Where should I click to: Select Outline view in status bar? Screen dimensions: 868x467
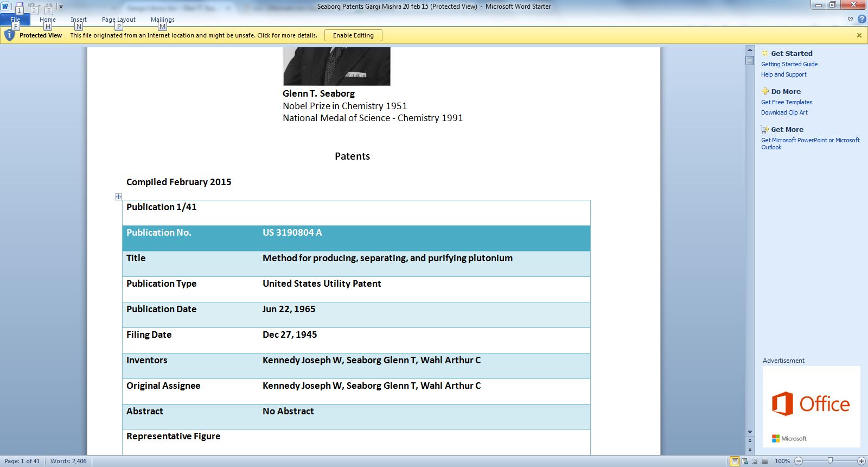click(x=755, y=461)
